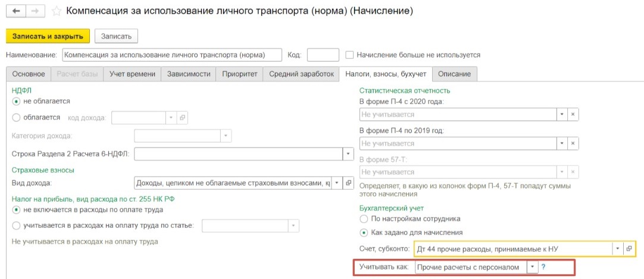
Task: Click into the 'Код' input field
Action: pyautogui.click(x=323, y=55)
